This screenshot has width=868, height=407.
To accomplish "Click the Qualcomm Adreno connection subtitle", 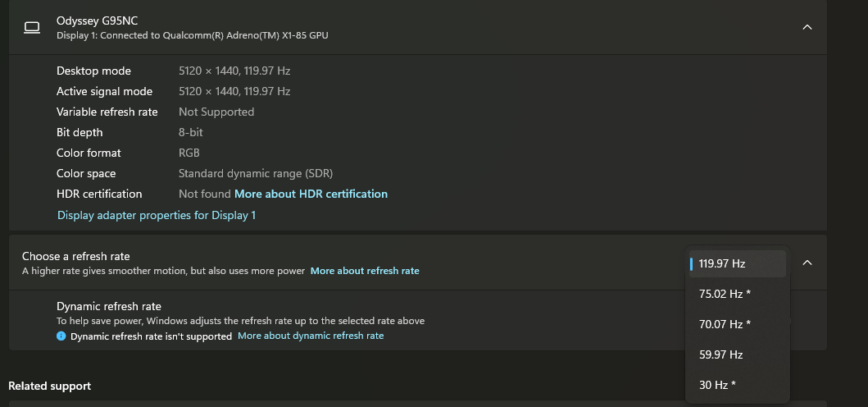I will pyautogui.click(x=193, y=35).
